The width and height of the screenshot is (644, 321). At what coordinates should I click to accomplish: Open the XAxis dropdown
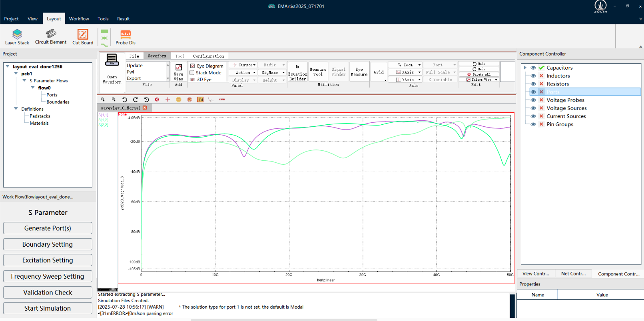405,72
